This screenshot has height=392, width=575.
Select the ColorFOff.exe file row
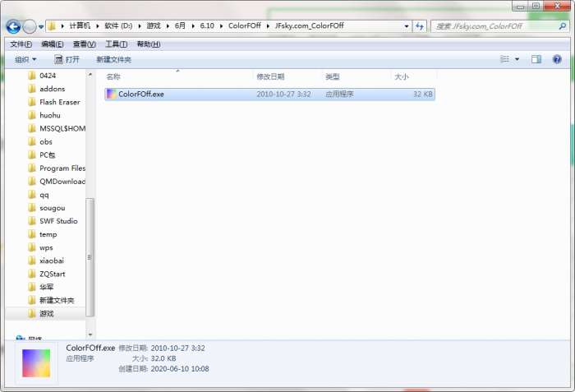point(269,94)
